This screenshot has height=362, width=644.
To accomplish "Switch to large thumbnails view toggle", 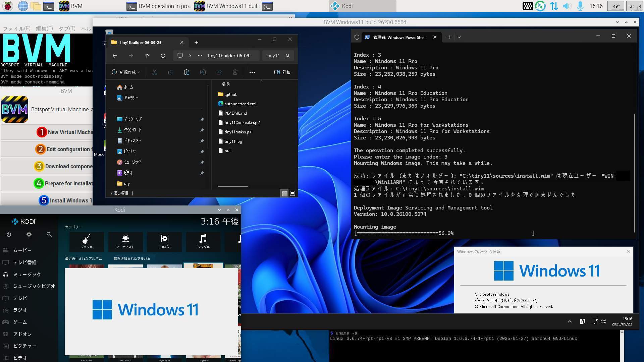I will coord(292,193).
